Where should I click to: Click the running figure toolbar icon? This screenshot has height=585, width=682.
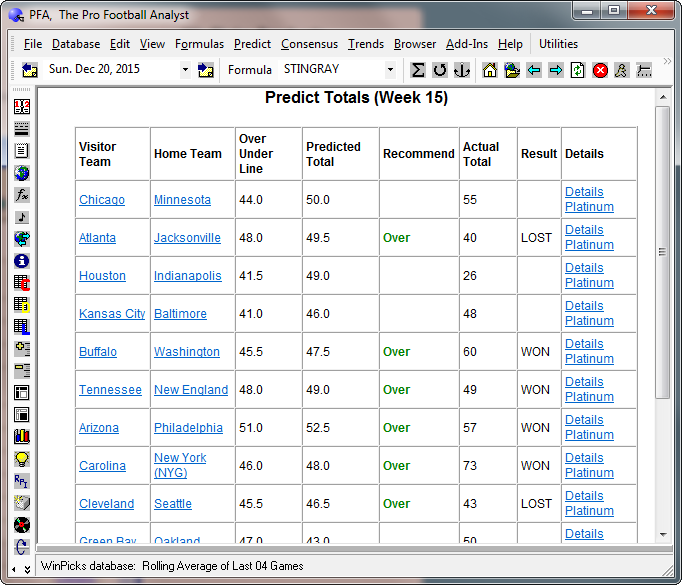622,70
